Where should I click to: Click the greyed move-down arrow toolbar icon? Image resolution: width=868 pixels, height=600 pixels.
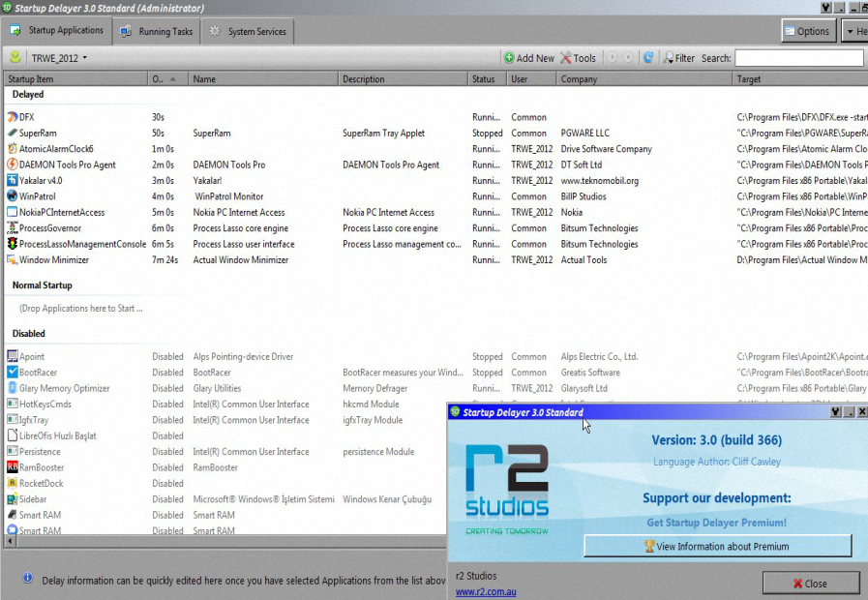pos(628,57)
